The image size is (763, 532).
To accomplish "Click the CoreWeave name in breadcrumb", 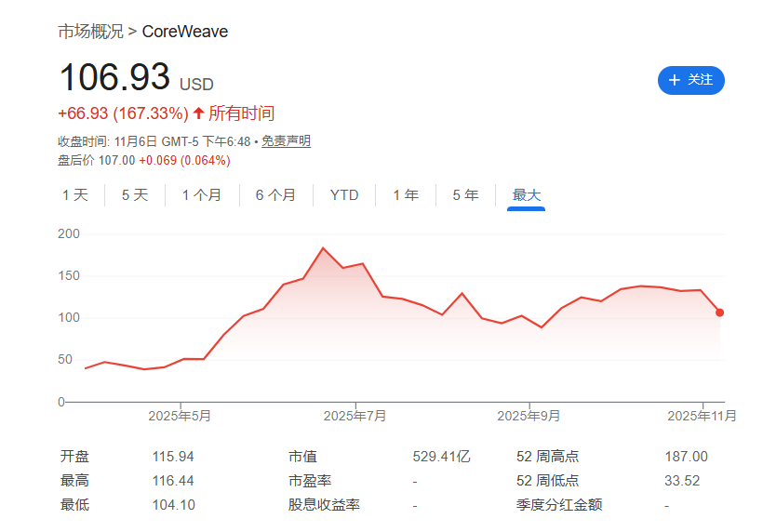I will 185,32.
